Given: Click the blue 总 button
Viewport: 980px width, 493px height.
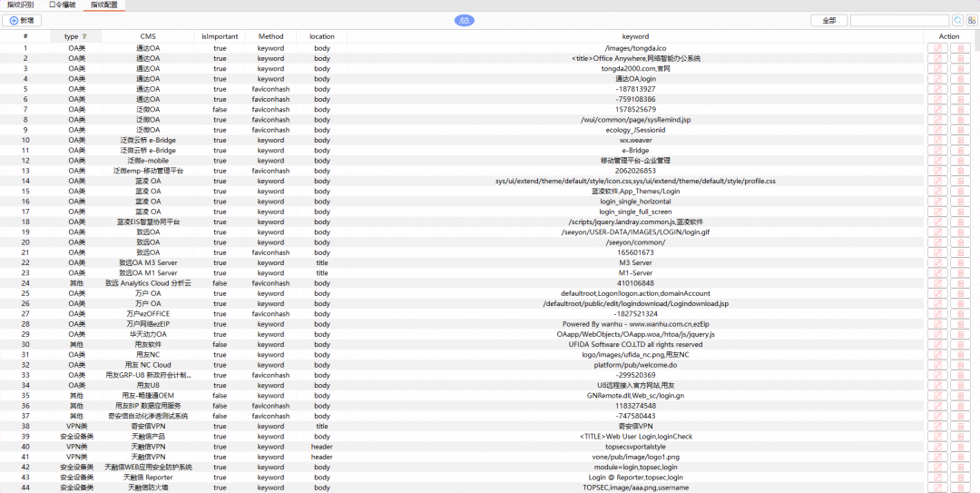Looking at the screenshot, I should (x=465, y=21).
